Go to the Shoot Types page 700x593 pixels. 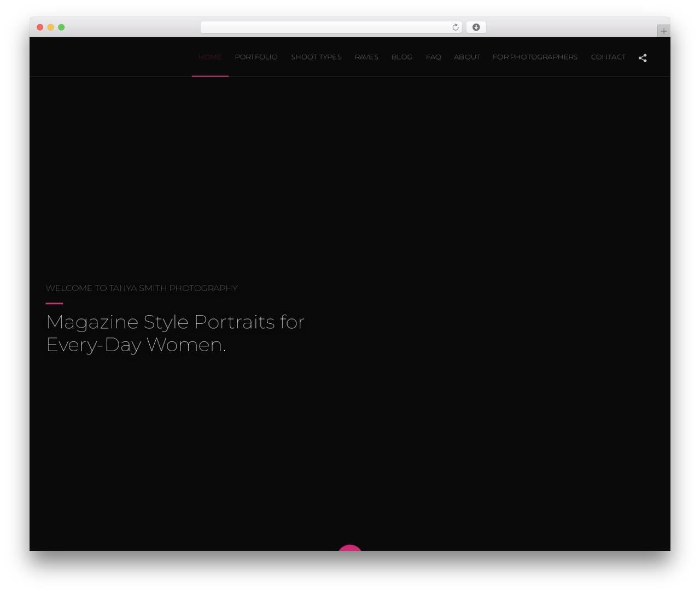316,57
